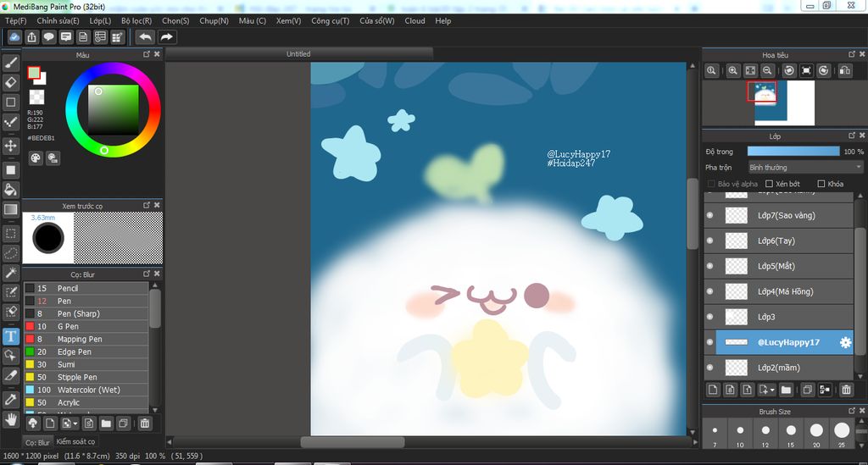Open the Công cụ(T) menu
The image size is (868, 465).
(330, 20)
